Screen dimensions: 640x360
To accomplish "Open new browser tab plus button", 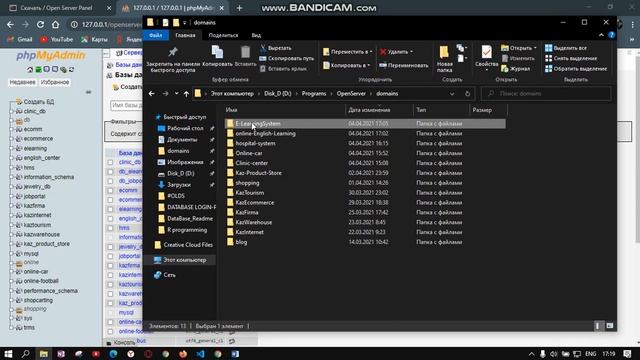I will (240, 8).
